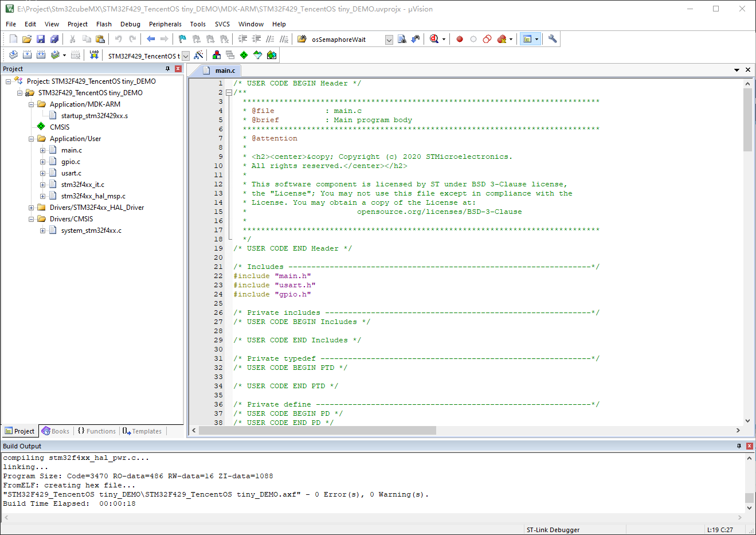The width and height of the screenshot is (756, 535).
Task: Open the Project menu
Action: 77,24
